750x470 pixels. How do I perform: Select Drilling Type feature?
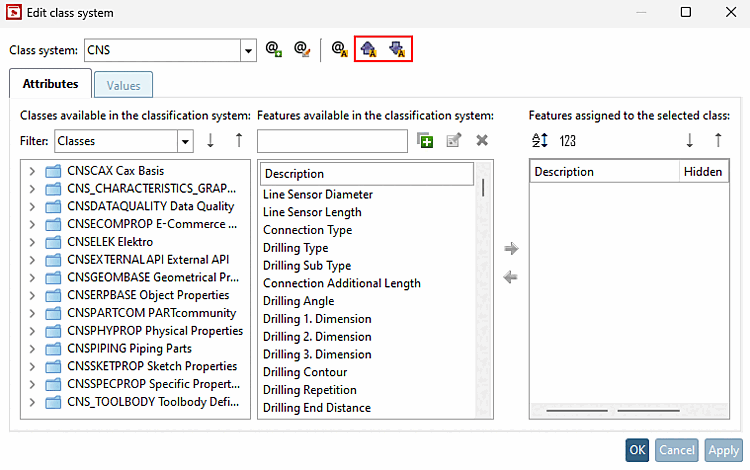click(296, 248)
